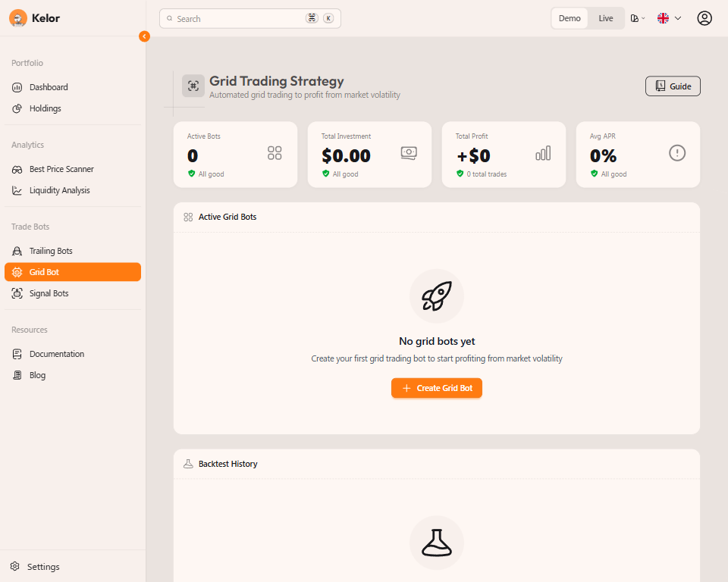This screenshot has height=582, width=728.
Task: Click the rocket icon in empty state
Action: [x=437, y=296]
